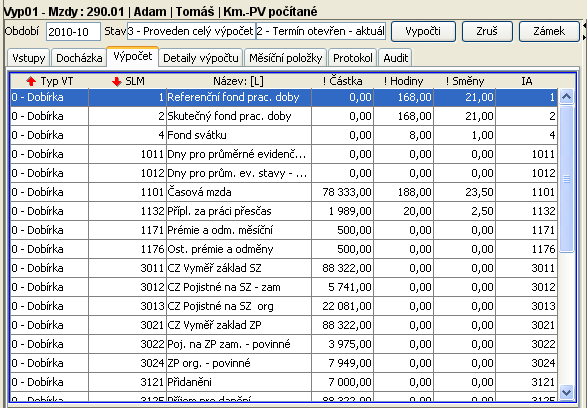
Task: Click the Zámek button
Action: pyautogui.click(x=549, y=31)
